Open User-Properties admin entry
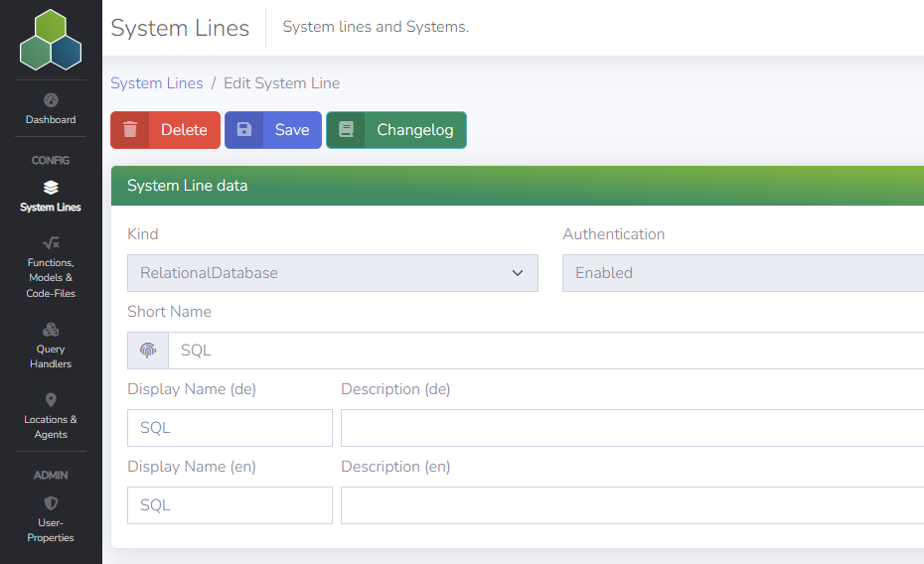The width and height of the screenshot is (924, 564). [51, 519]
